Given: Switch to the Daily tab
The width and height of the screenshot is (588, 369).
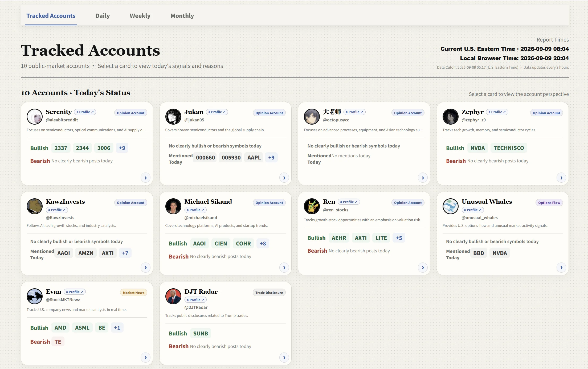Looking at the screenshot, I should pyautogui.click(x=103, y=16).
